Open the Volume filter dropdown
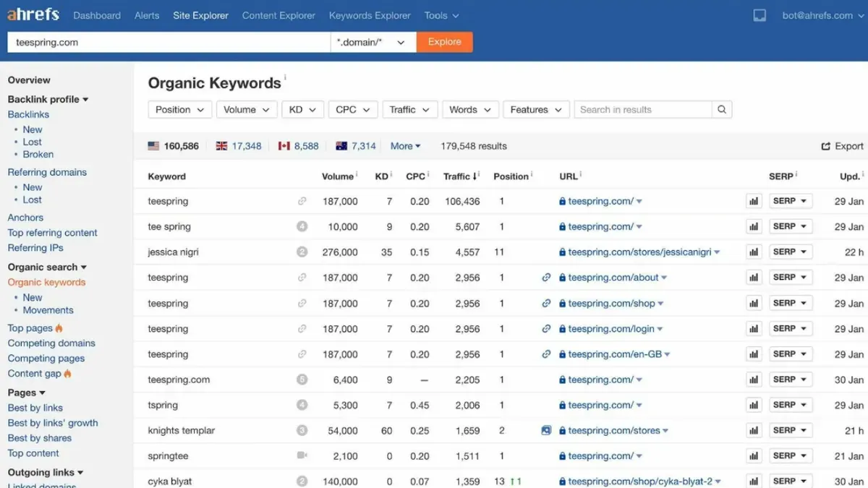Image resolution: width=868 pixels, height=488 pixels. tap(247, 110)
